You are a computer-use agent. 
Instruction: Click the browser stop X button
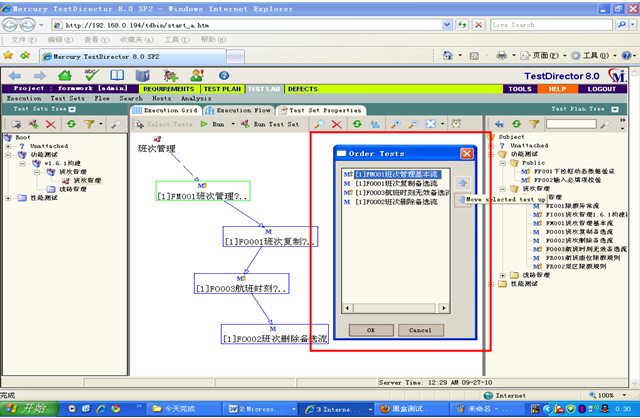tap(478, 25)
